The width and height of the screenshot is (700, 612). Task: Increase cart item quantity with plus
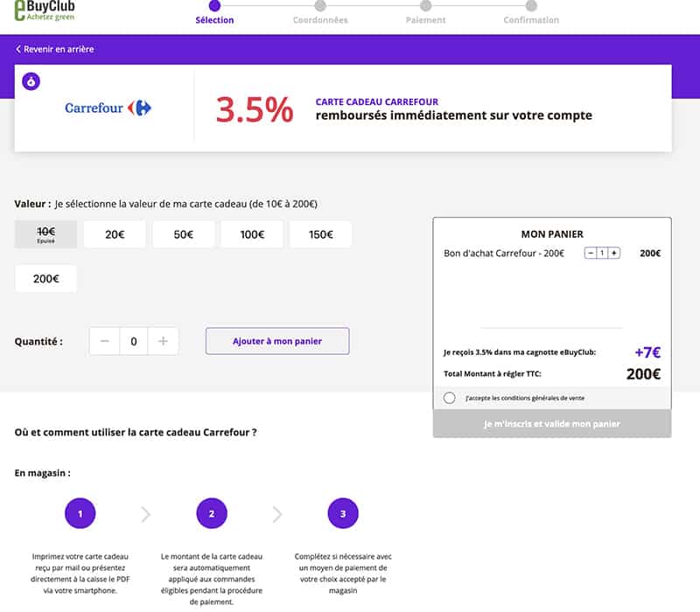coord(614,253)
